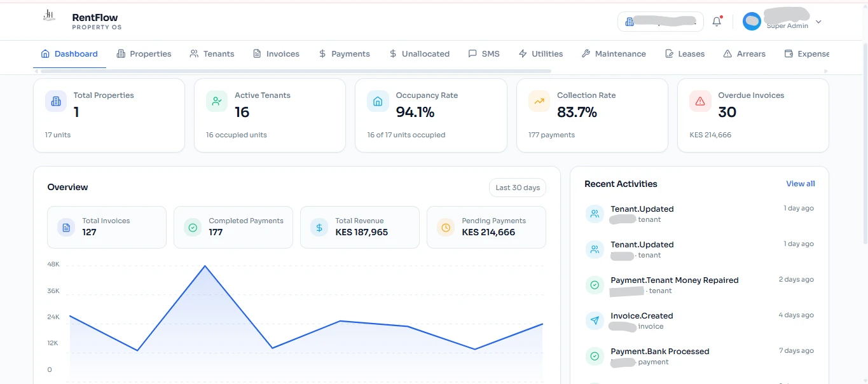Screen dimensions: 868x384
Task: Click the Overview heading
Action: point(67,187)
